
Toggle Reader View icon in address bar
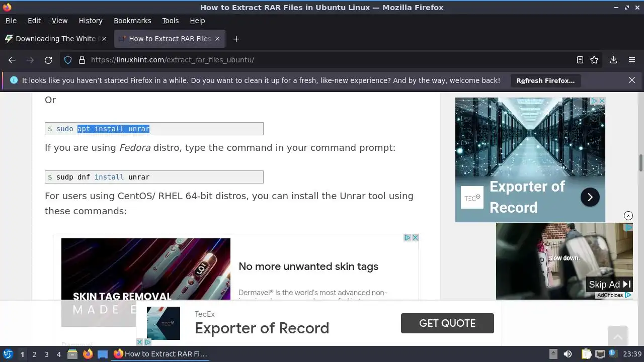580,60
